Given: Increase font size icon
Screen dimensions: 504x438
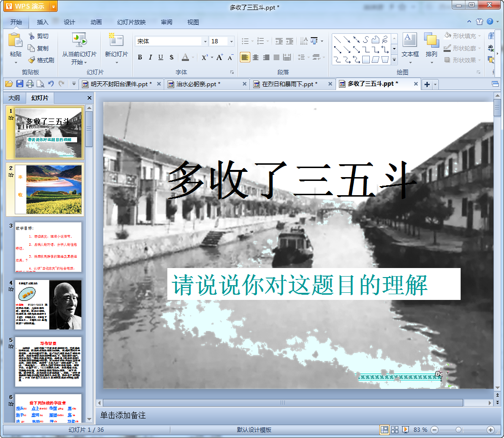Looking at the screenshot, I should 219,57.
